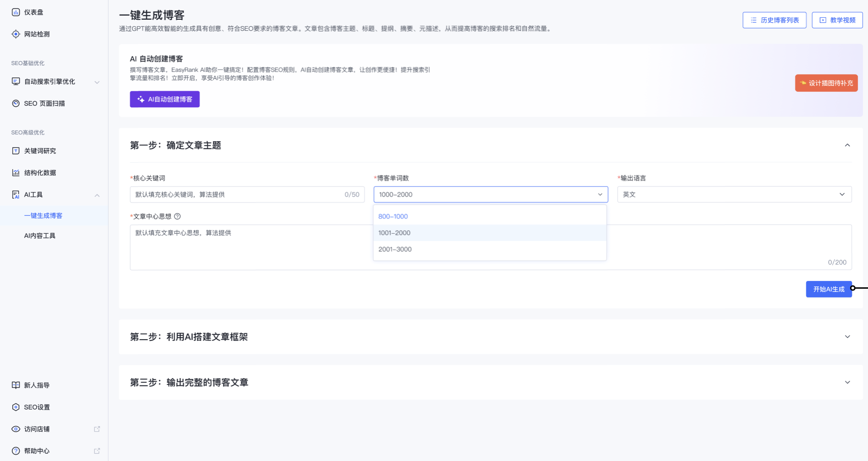Click the 新人指导 book icon
This screenshot has height=461, width=868.
click(x=16, y=385)
